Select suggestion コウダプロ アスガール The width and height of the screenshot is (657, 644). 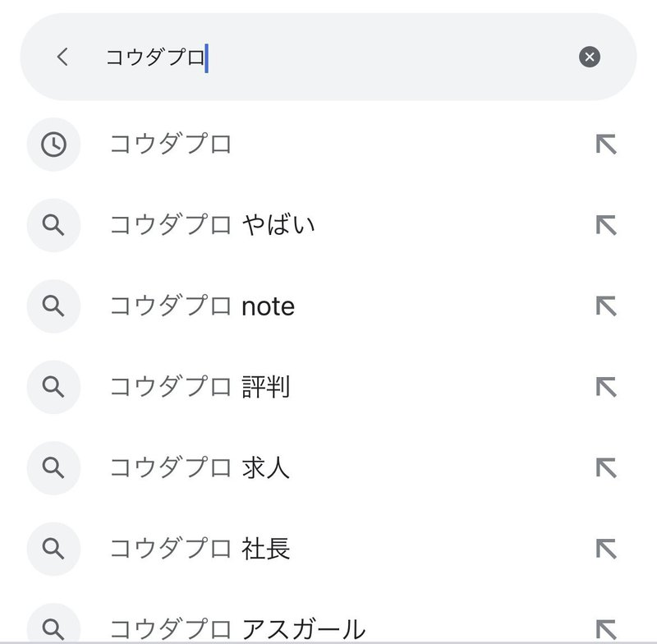(237, 629)
